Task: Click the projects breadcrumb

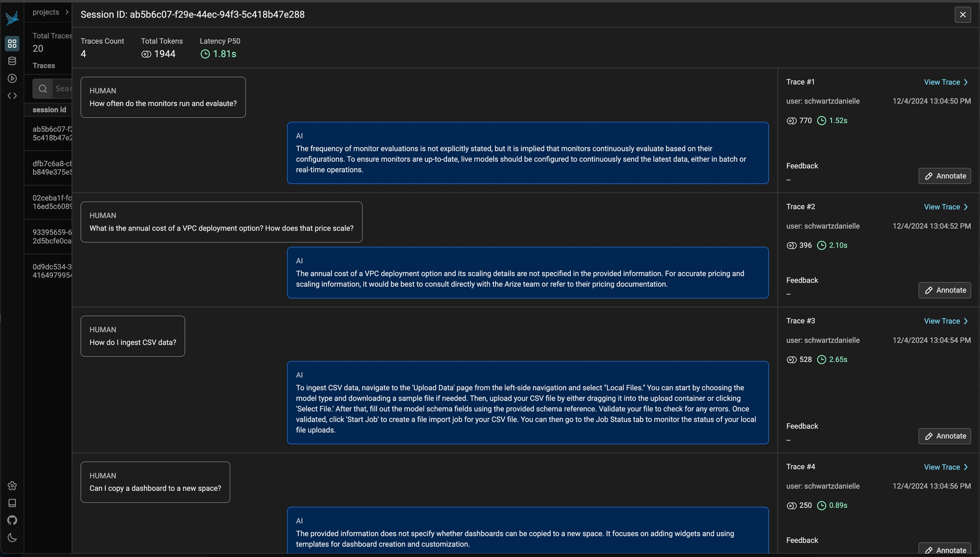Action: point(46,12)
